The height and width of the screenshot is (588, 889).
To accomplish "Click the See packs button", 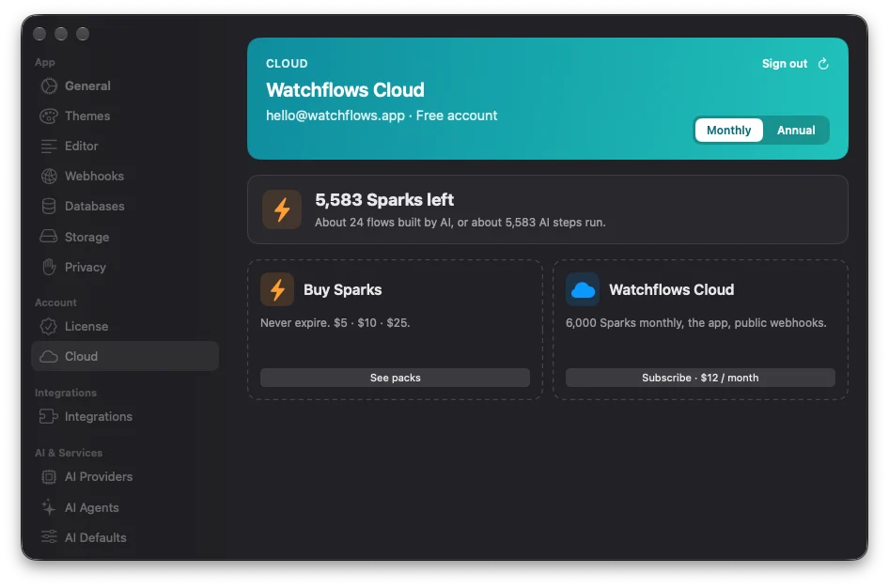I will (396, 378).
